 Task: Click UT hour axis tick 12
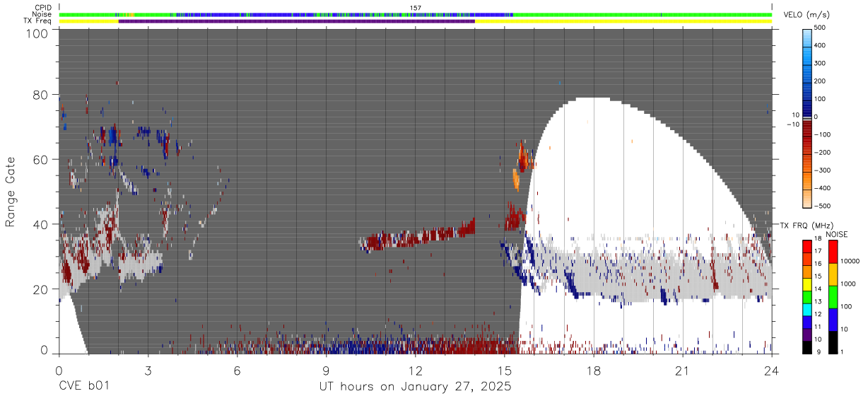coord(416,370)
